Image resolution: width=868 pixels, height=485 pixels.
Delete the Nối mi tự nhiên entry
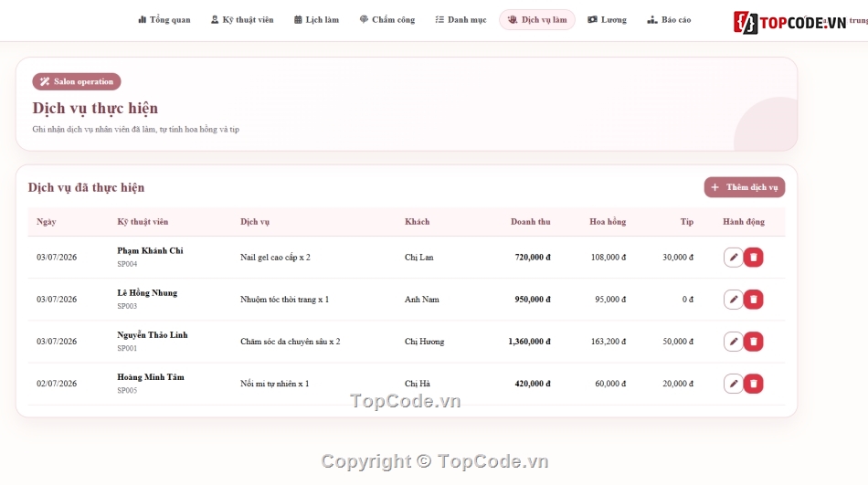(x=754, y=384)
